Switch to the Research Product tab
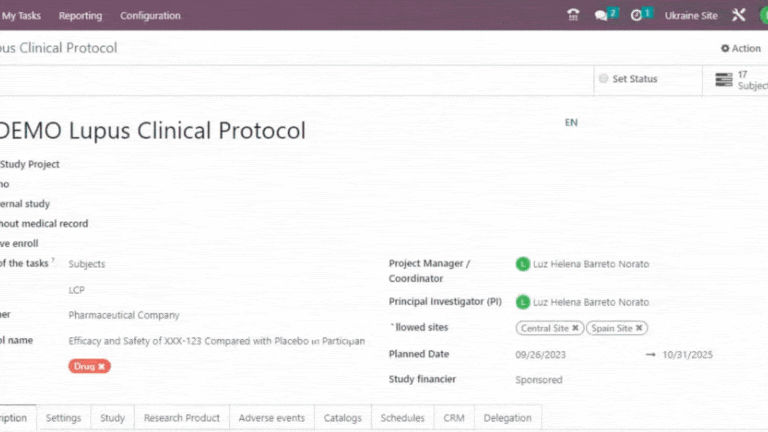 pyautogui.click(x=181, y=418)
